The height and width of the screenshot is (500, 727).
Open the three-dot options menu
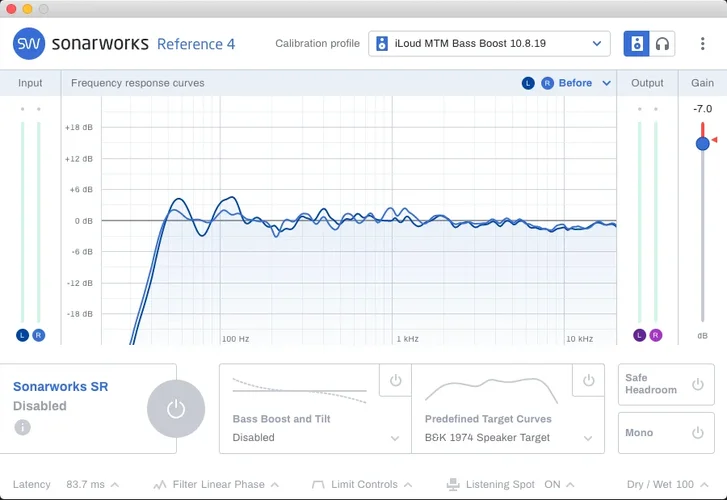[x=703, y=44]
